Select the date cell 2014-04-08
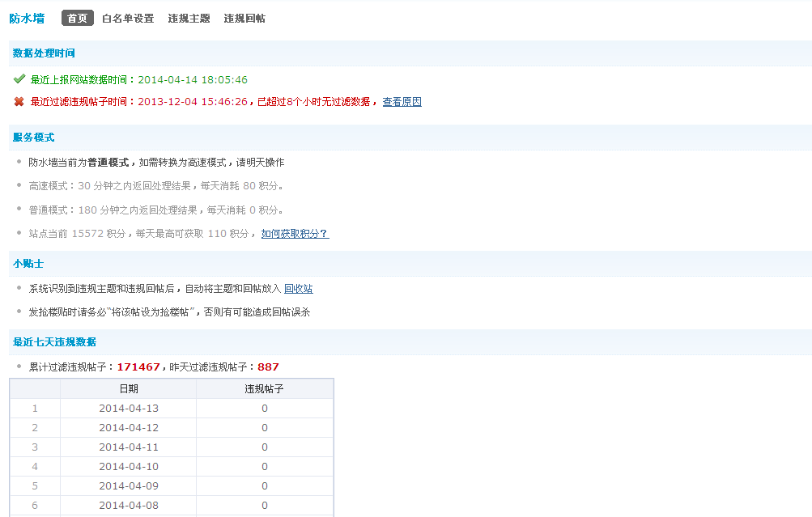The height and width of the screenshot is (517, 812). coord(129,506)
